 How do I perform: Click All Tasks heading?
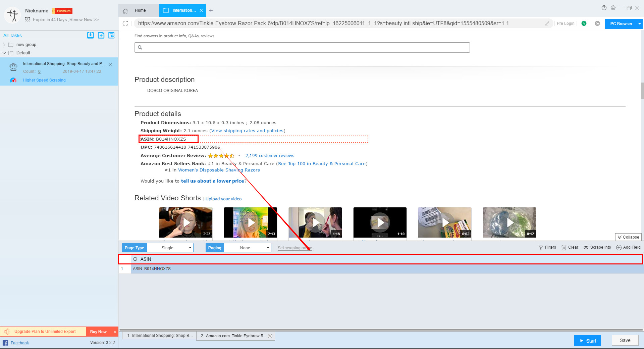[12, 36]
